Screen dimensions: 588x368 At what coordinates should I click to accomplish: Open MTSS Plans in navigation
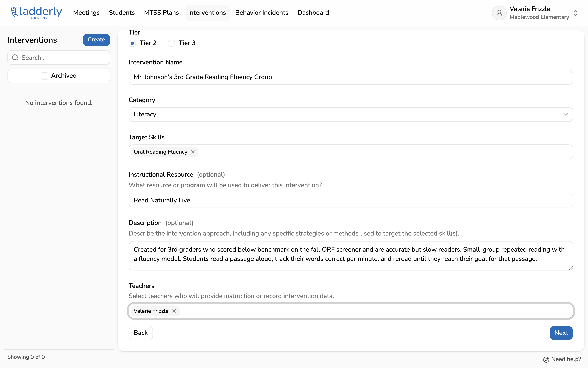161,13
